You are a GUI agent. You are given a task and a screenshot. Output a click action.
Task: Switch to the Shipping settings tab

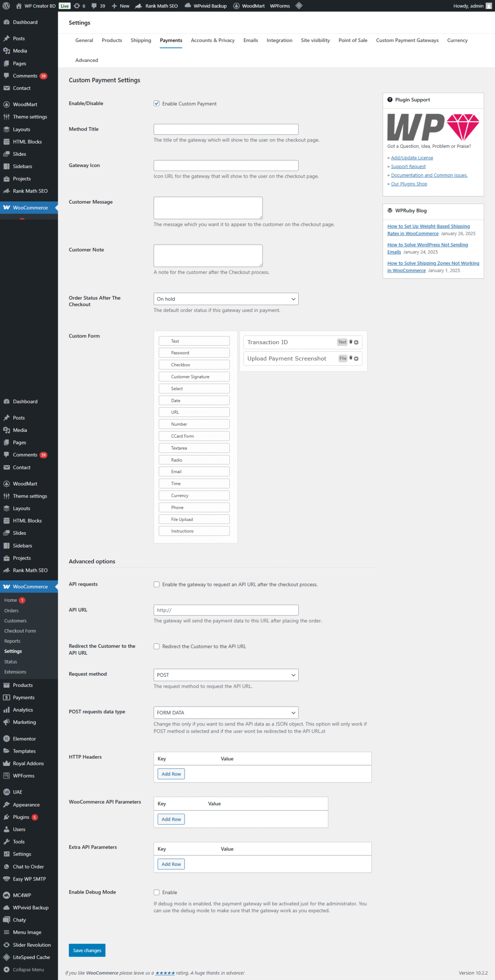click(x=140, y=40)
